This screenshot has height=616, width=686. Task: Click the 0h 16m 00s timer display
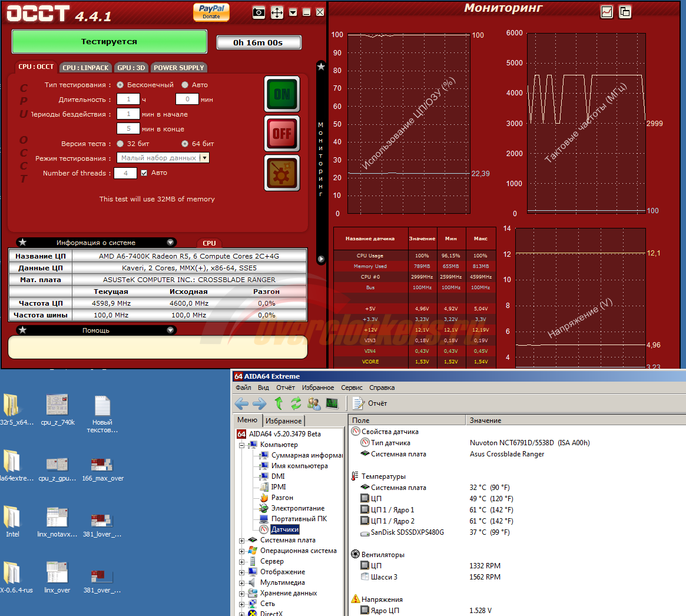[x=259, y=42]
